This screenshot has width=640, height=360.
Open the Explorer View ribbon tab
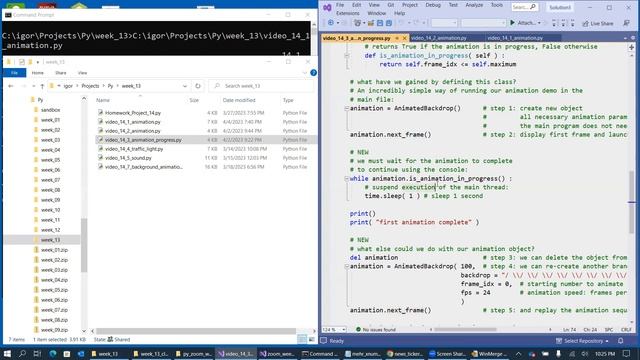[x=82, y=73]
